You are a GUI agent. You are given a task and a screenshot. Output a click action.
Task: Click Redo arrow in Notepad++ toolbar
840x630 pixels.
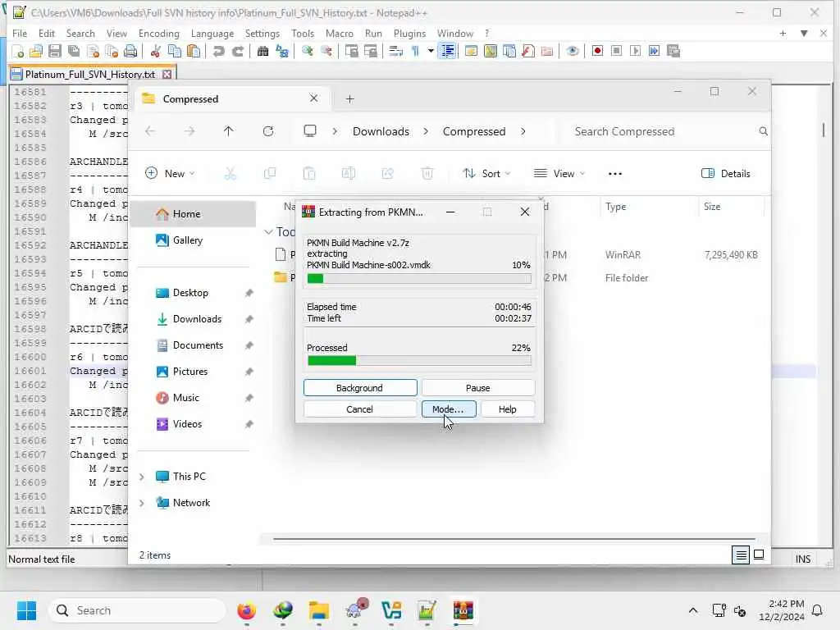pos(237,52)
